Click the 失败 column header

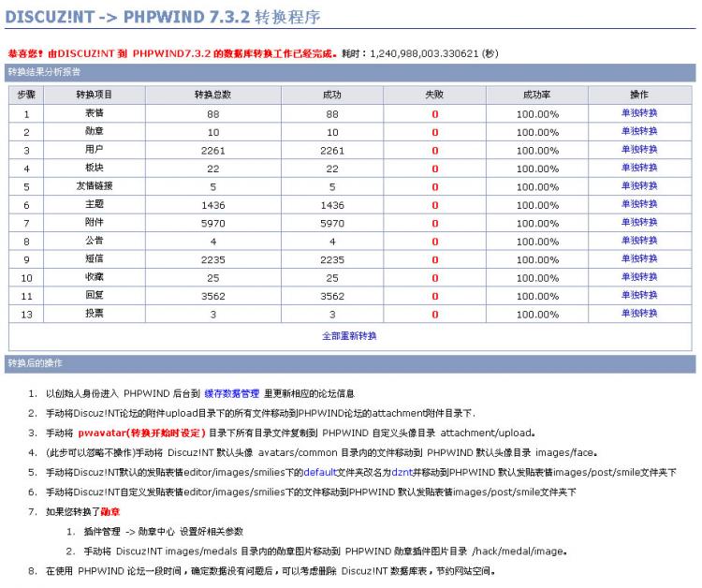[x=434, y=95]
